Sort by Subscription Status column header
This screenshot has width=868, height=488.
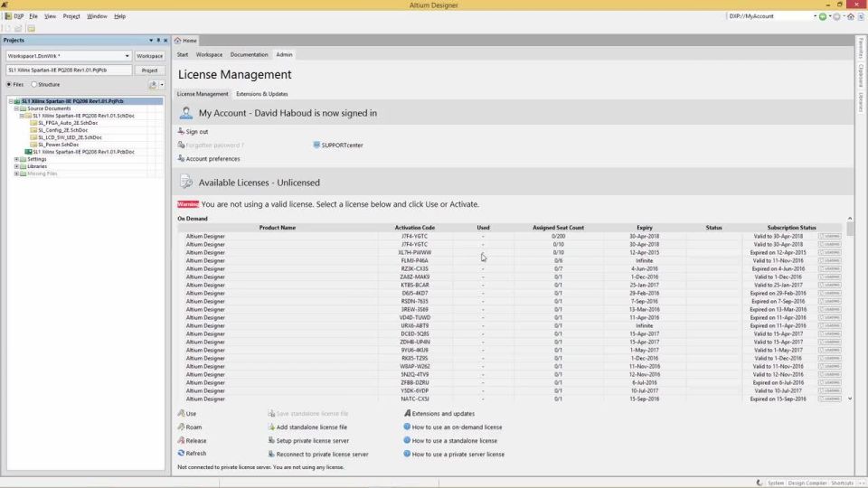coord(792,228)
